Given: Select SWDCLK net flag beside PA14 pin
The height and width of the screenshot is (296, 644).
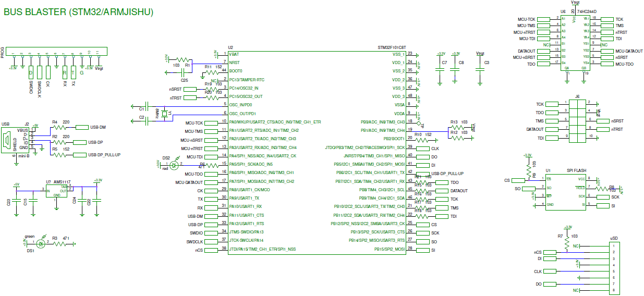Looking at the screenshot, I should [x=210, y=242].
